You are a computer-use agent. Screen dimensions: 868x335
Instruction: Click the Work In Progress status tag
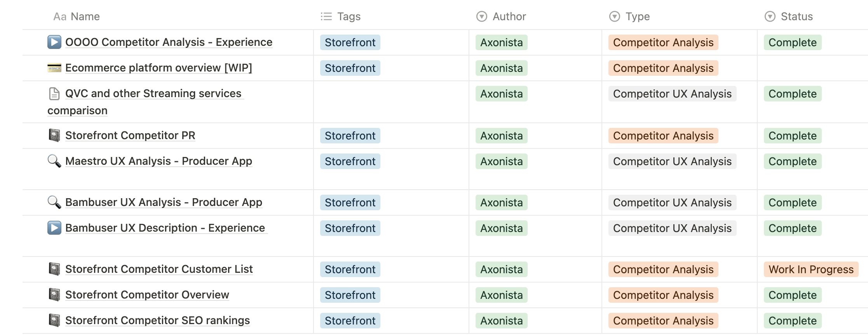click(811, 269)
